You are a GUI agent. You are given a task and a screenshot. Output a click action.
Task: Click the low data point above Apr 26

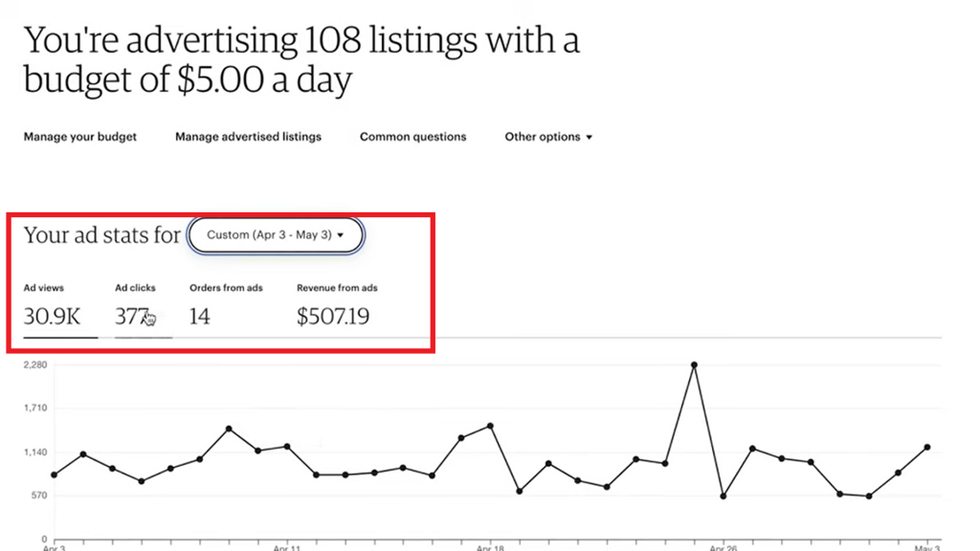point(724,496)
